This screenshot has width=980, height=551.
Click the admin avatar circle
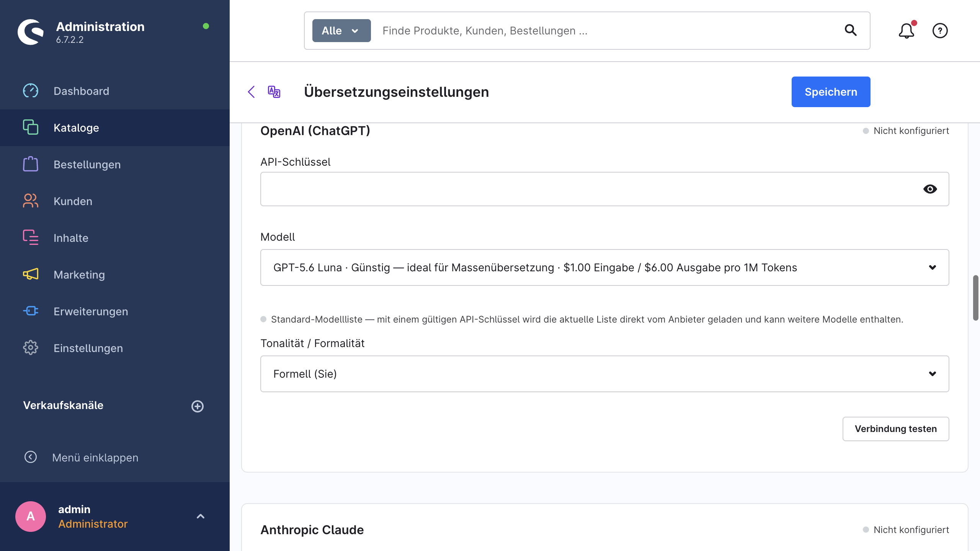[x=31, y=516]
